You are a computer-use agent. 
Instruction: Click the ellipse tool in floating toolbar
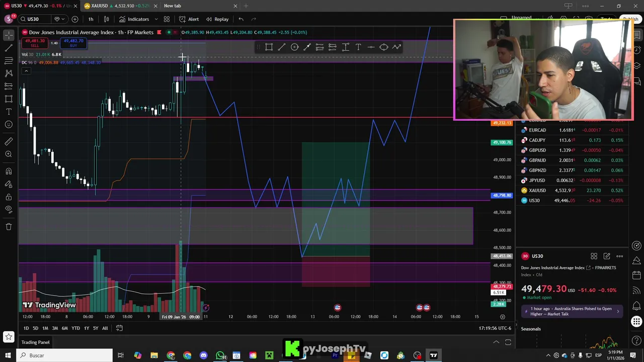pyautogui.click(x=384, y=47)
